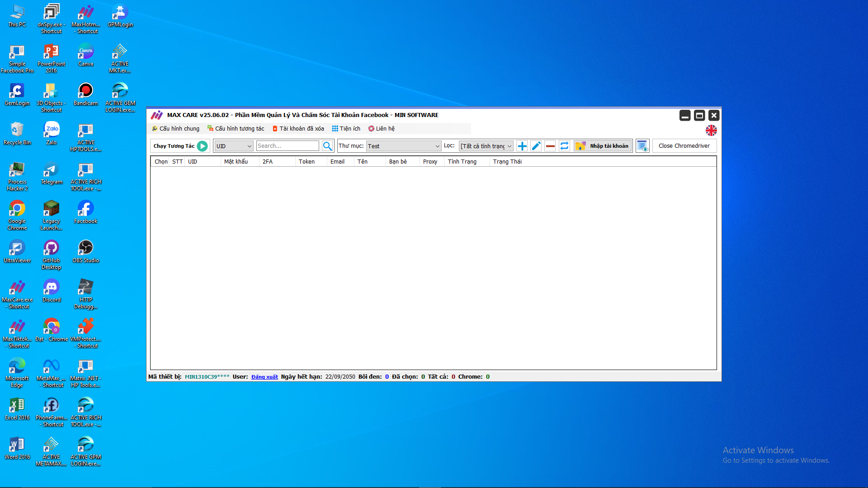Open the Cấu hình tương tác menu
This screenshot has height=488, width=868.
(x=236, y=129)
